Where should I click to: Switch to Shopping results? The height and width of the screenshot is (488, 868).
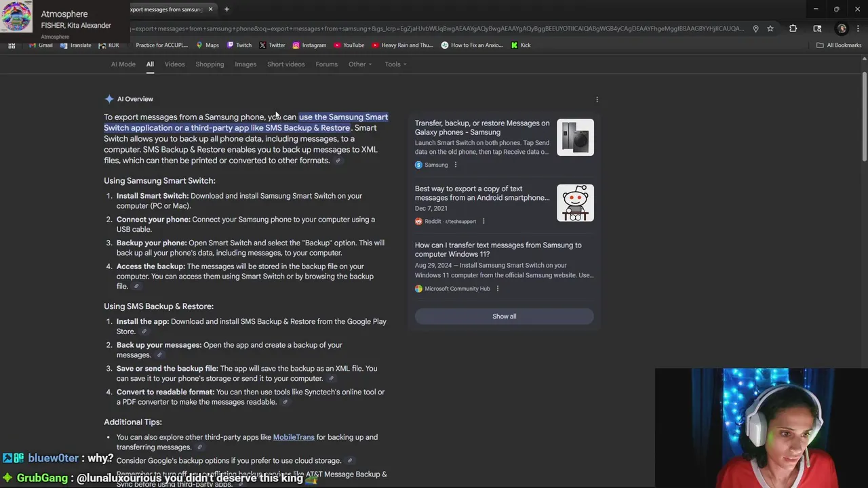(210, 64)
